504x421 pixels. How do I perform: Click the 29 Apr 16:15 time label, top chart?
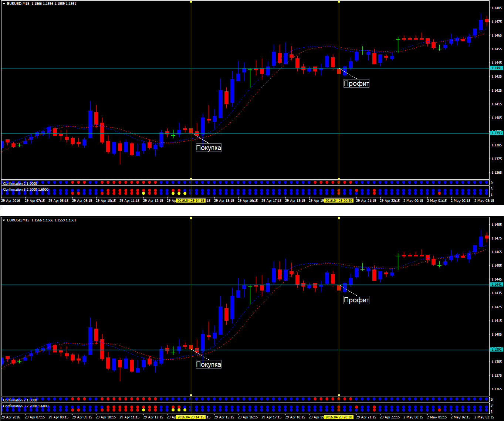pyautogui.click(x=248, y=201)
